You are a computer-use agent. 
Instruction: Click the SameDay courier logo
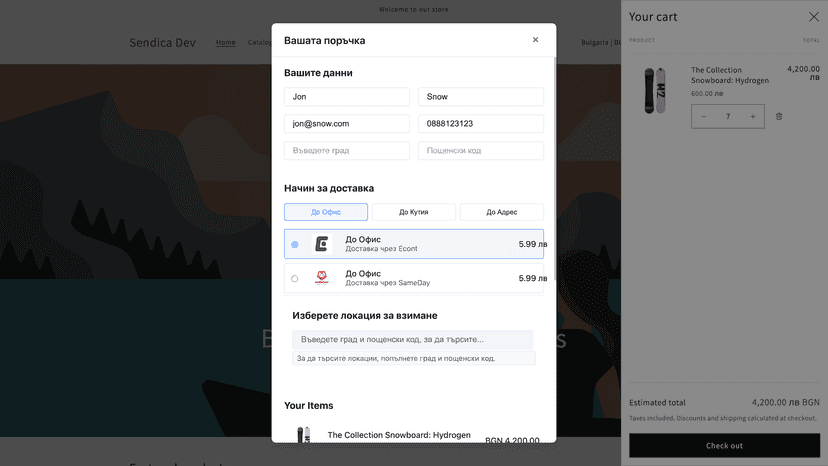tap(322, 278)
